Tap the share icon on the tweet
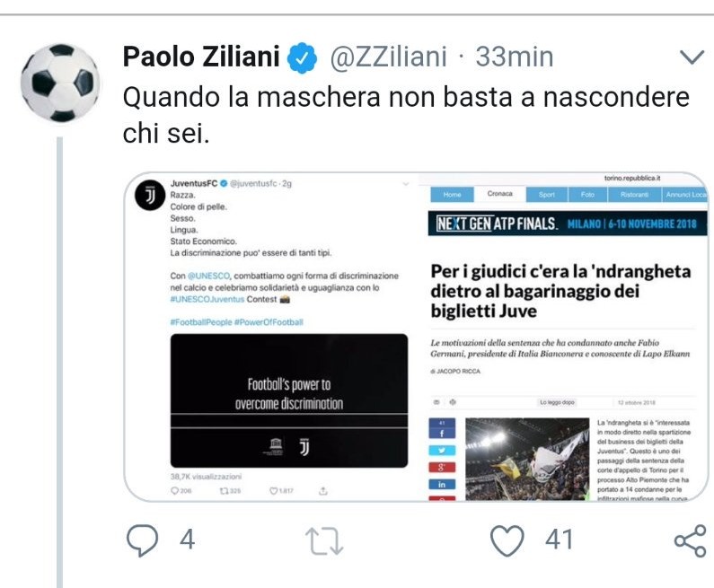The height and width of the screenshot is (588, 714). pyautogui.click(x=691, y=540)
